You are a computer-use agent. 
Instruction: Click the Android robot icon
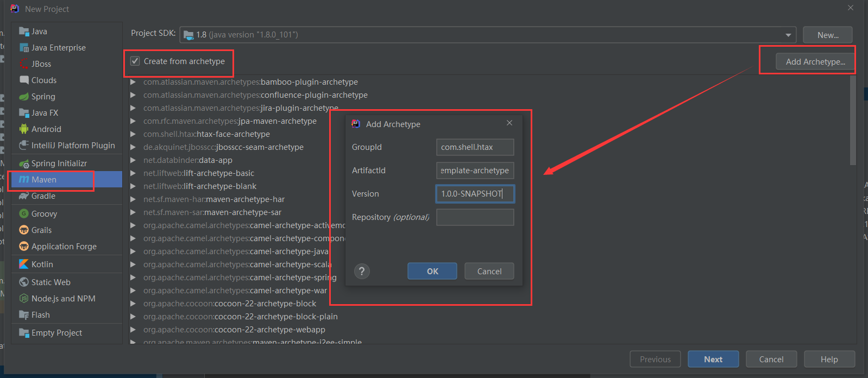point(24,129)
